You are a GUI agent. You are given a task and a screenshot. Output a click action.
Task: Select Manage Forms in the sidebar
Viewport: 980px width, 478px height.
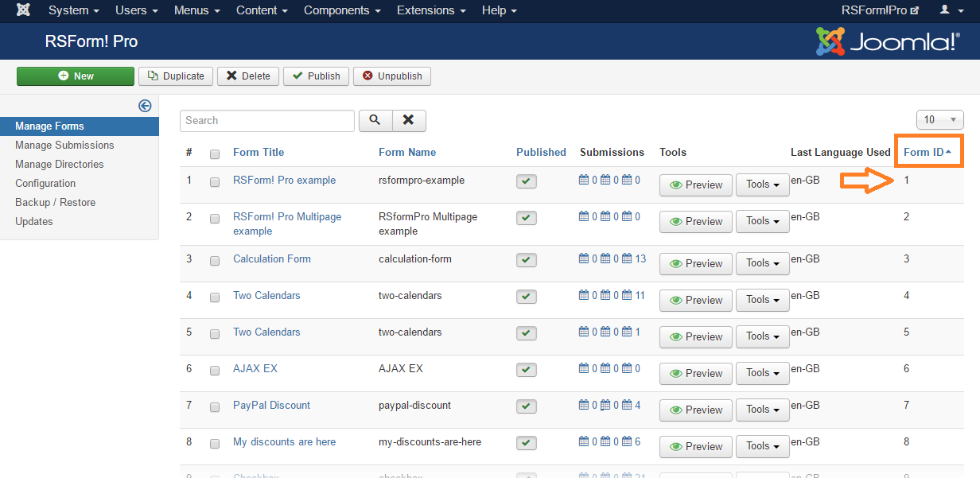point(80,126)
